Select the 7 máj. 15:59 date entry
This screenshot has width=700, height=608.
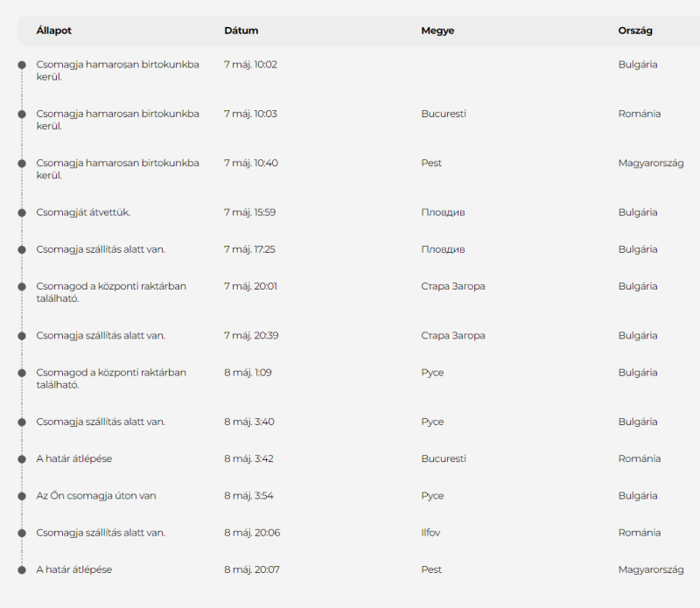250,213
